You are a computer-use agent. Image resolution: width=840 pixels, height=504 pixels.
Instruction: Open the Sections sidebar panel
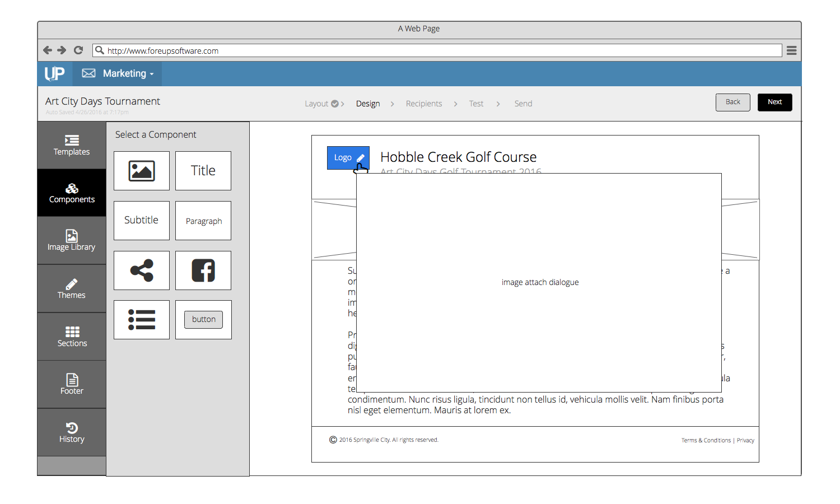tap(72, 337)
